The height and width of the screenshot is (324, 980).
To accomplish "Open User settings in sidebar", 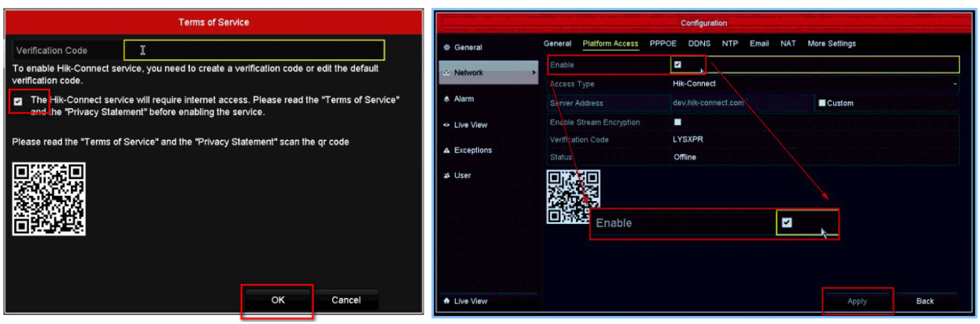I will click(463, 175).
